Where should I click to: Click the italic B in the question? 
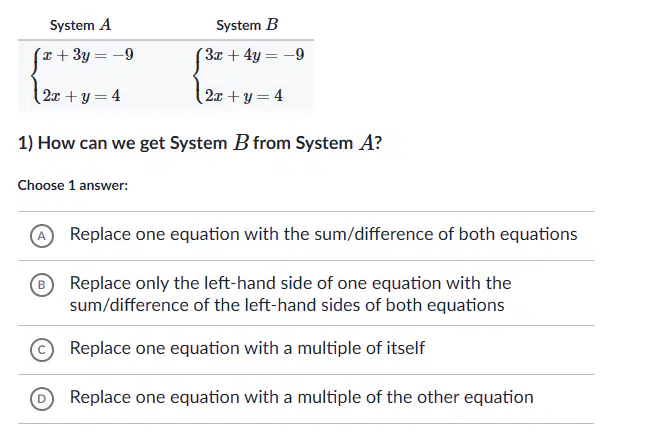pos(241,142)
